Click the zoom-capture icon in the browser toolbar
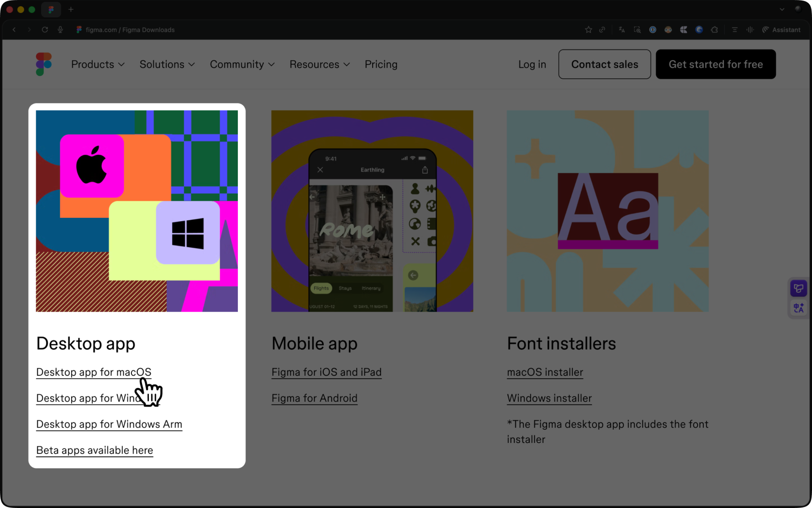Screen dimensions: 812x508 (x=638, y=30)
